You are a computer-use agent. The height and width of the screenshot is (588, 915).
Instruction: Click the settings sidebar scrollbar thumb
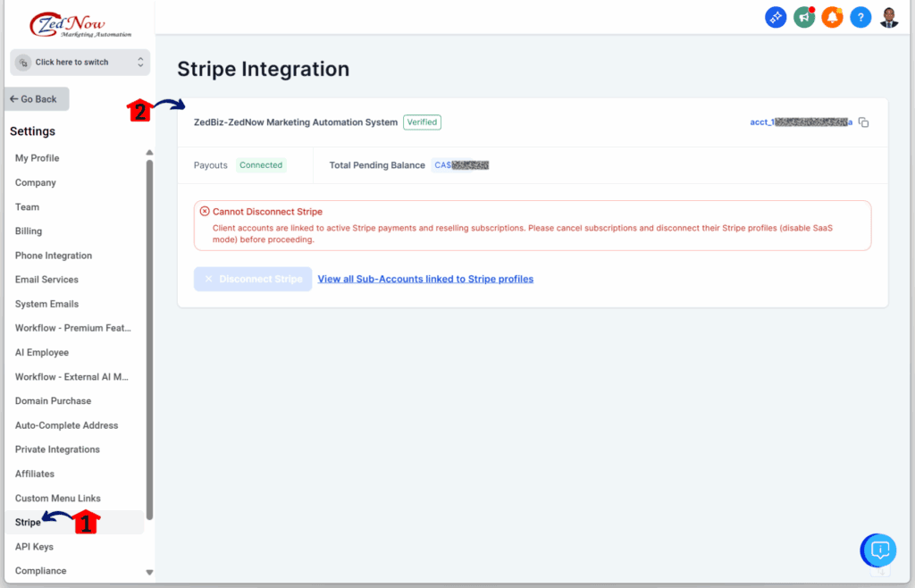pos(149,340)
